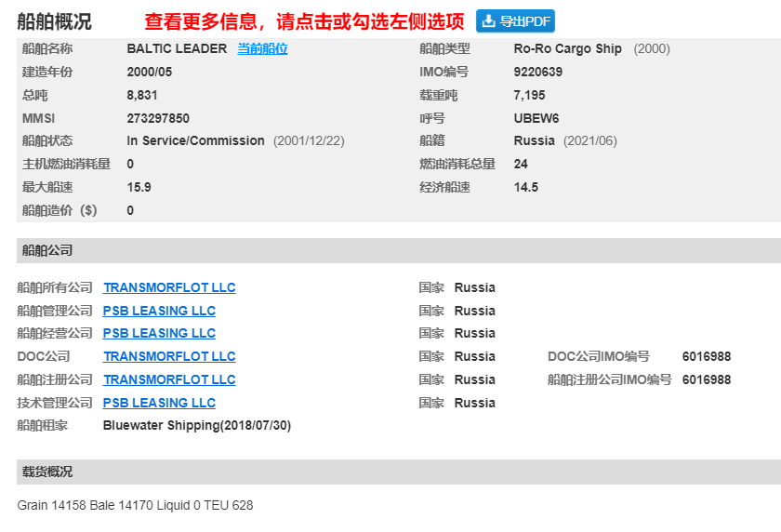Click the 导出PDF export button
The image size is (781, 532).
515,20
